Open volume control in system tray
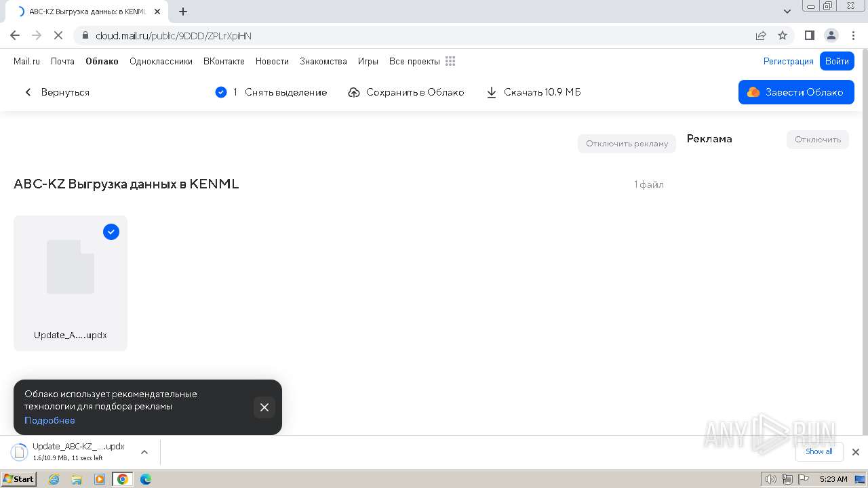Image resolution: width=868 pixels, height=488 pixels. (x=771, y=479)
